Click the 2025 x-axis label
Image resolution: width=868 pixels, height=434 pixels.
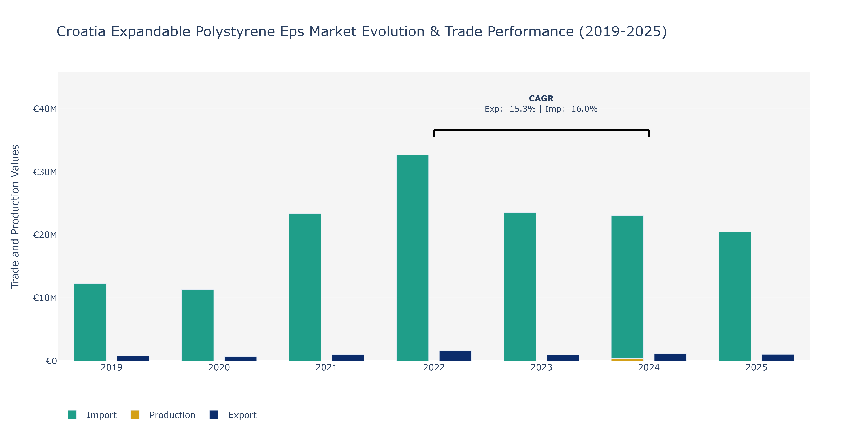coord(756,367)
